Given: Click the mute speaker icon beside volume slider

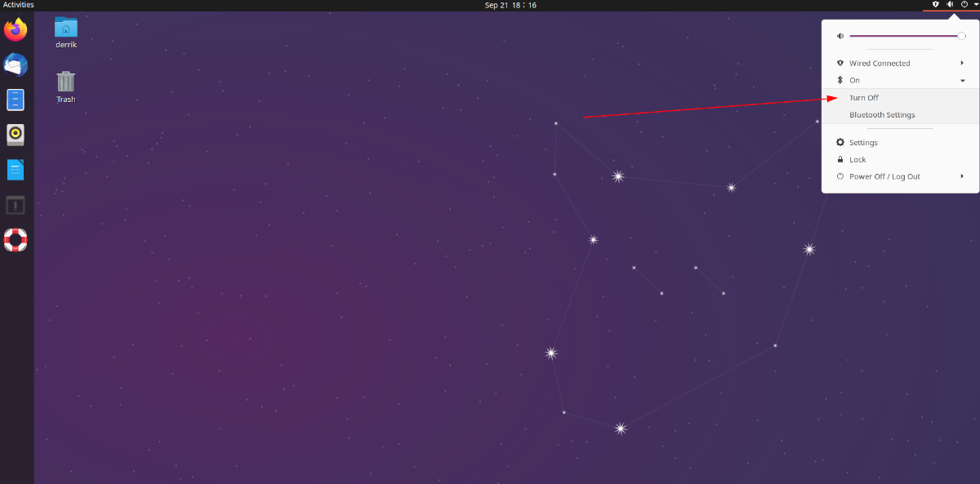Looking at the screenshot, I should 840,36.
